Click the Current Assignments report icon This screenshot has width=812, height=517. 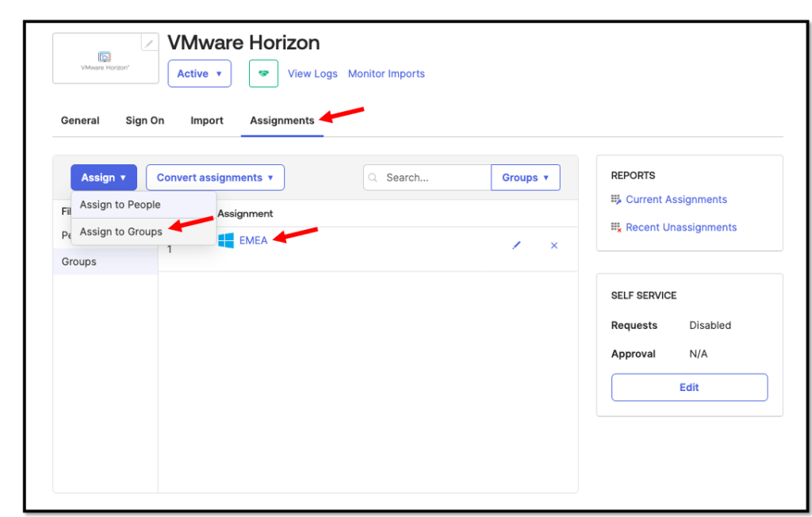point(616,200)
